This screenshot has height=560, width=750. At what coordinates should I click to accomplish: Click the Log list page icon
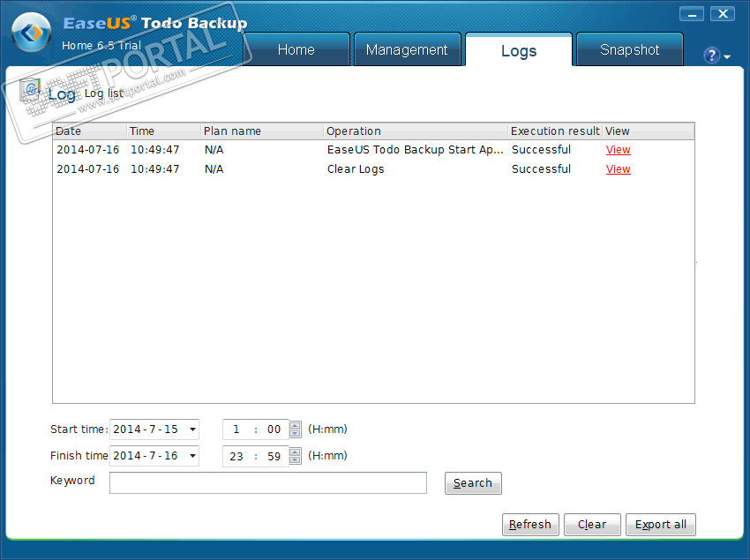tap(30, 90)
